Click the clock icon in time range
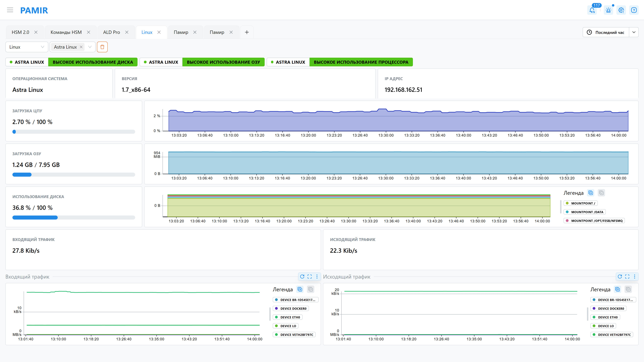 pyautogui.click(x=589, y=32)
